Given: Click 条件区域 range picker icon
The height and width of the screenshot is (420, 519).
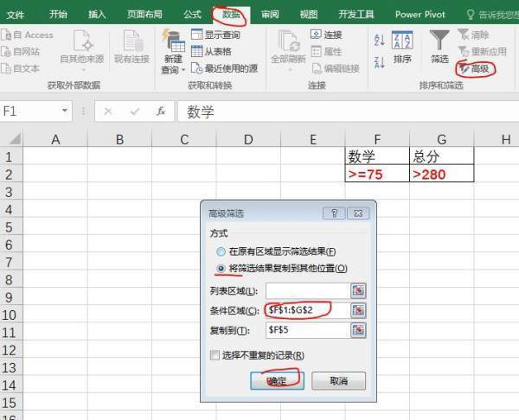Looking at the screenshot, I should (x=358, y=310).
